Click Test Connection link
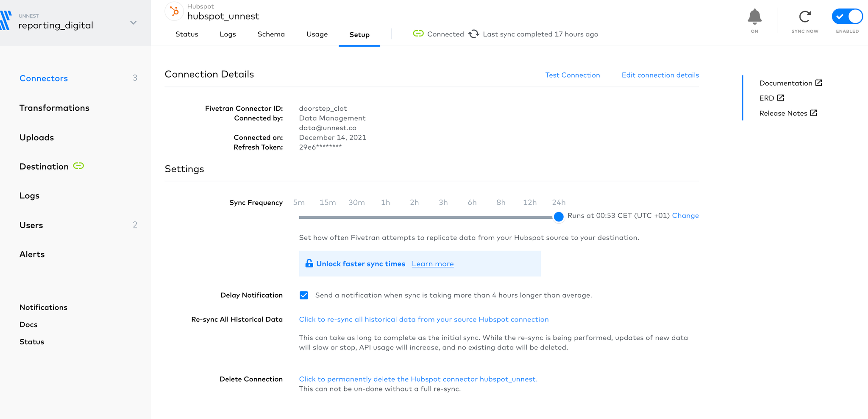 573,75
